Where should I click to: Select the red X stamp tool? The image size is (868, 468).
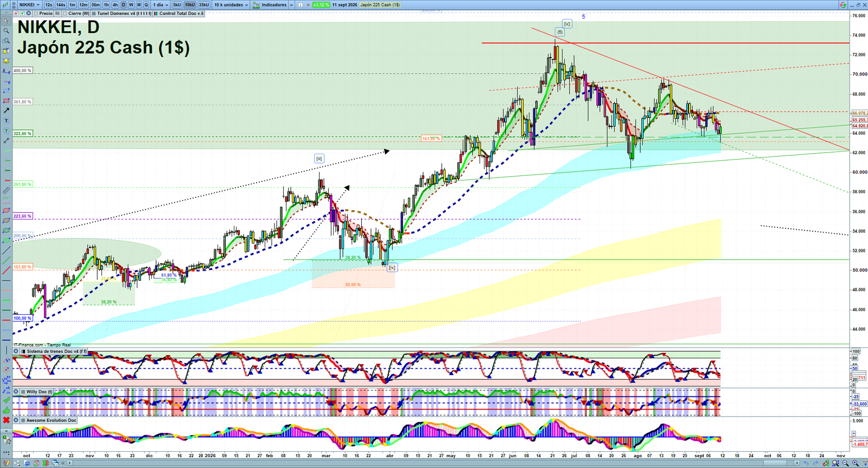(x=6, y=420)
